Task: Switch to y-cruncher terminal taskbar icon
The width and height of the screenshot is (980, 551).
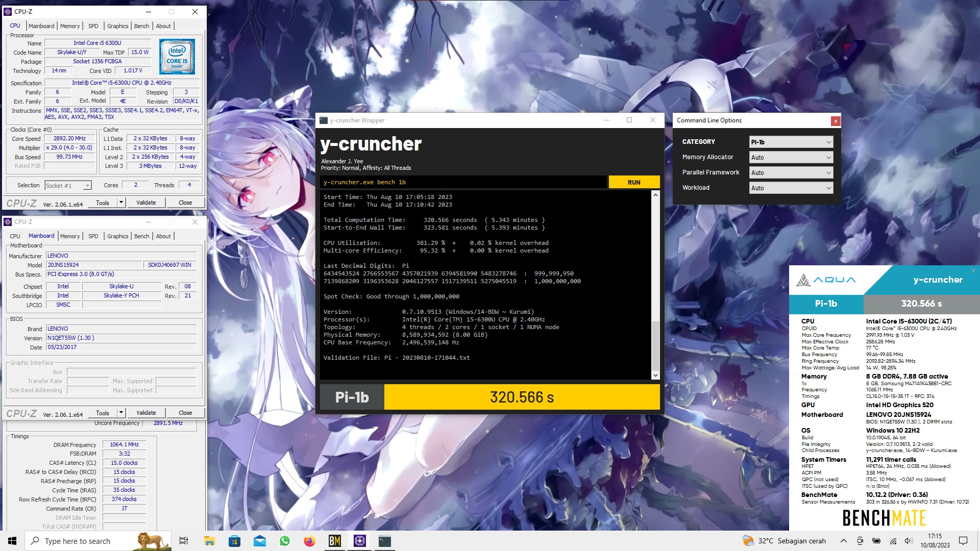Action: coord(385,541)
